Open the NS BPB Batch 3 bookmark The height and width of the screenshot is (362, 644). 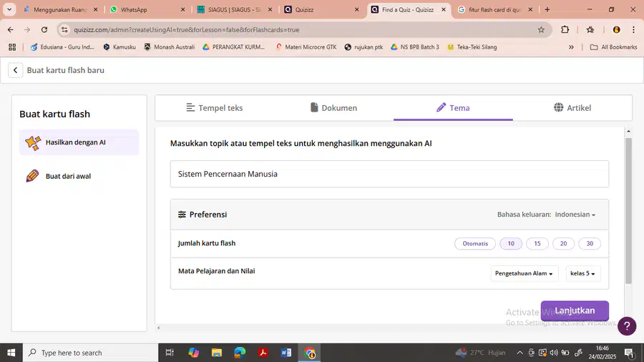tap(415, 47)
